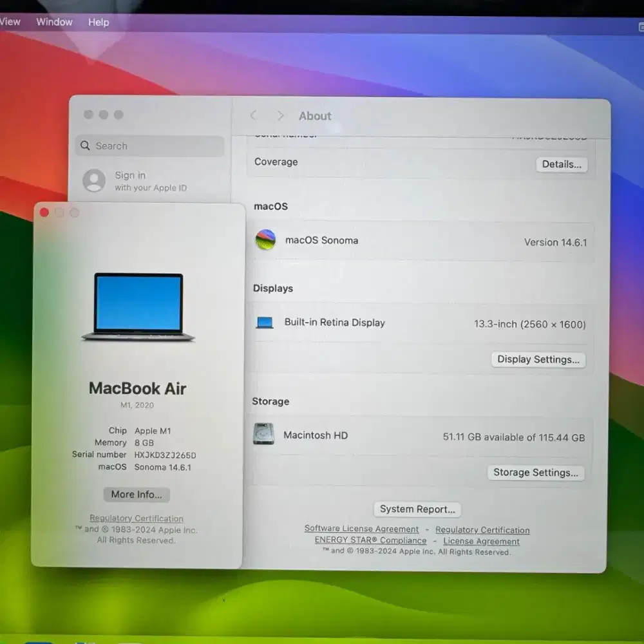Image resolution: width=644 pixels, height=644 pixels.
Task: Open Display Settings
Action: click(538, 359)
